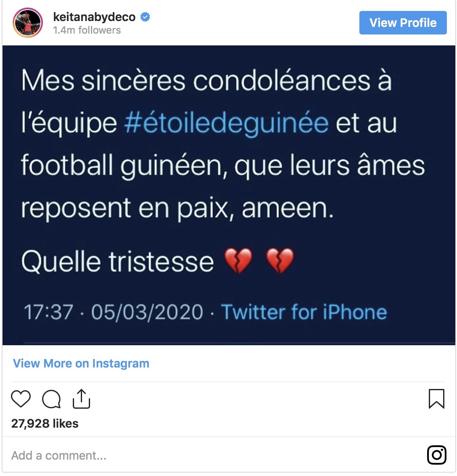Click the heart like icon
The height and width of the screenshot is (476, 457).
(x=21, y=399)
